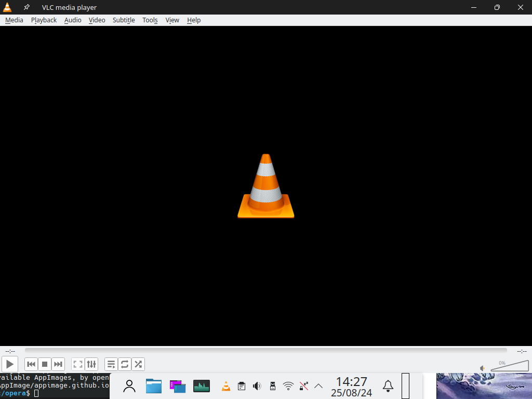Expand hidden system tray icons

318,386
